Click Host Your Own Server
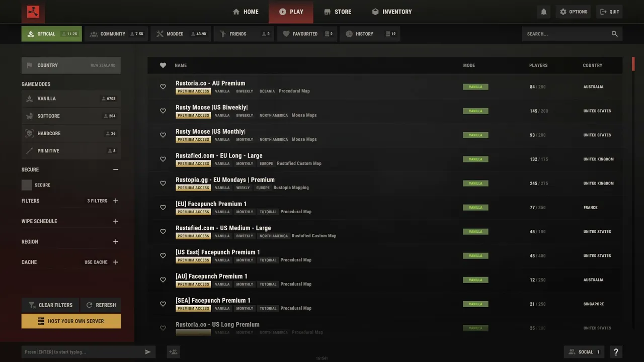The height and width of the screenshot is (362, 644). [71, 321]
